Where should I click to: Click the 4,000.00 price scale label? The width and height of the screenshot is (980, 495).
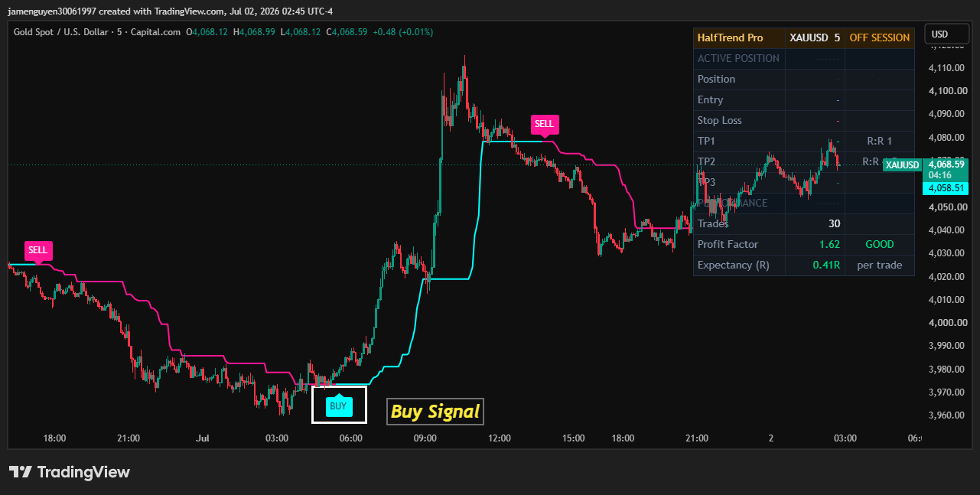[x=946, y=323]
